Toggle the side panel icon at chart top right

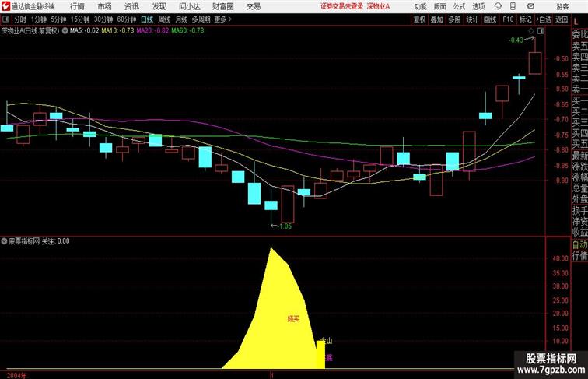[x=541, y=31]
